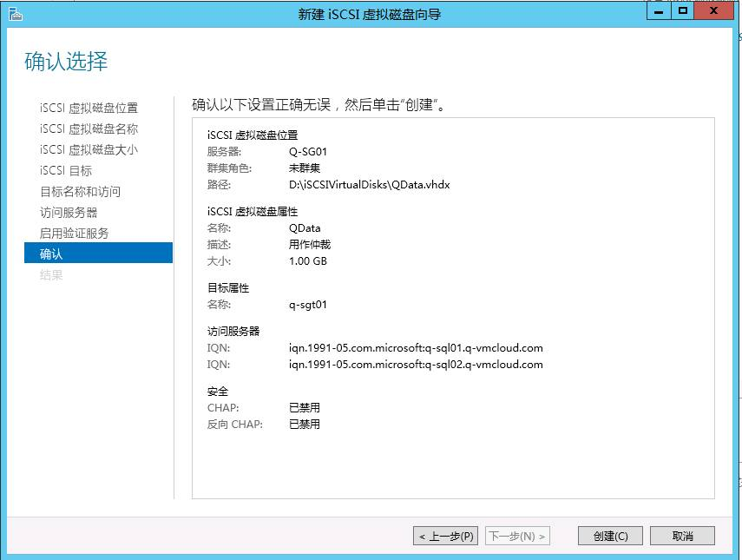Click the size value 1.00 GB
The width and height of the screenshot is (742, 560).
pyautogui.click(x=308, y=260)
